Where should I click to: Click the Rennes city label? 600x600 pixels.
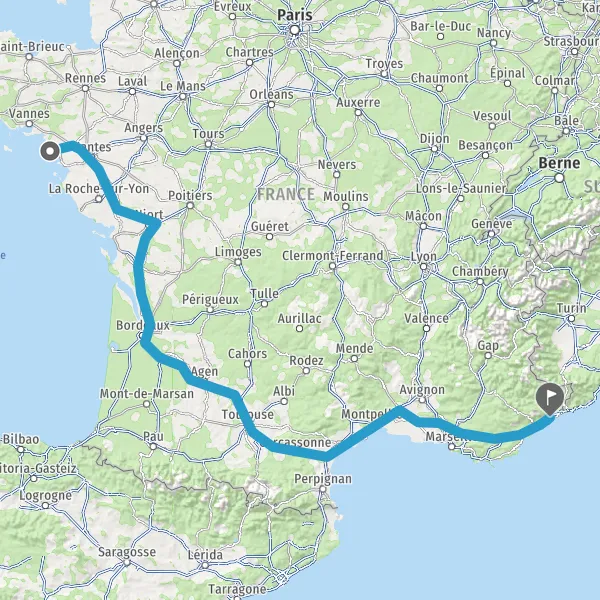(85, 78)
